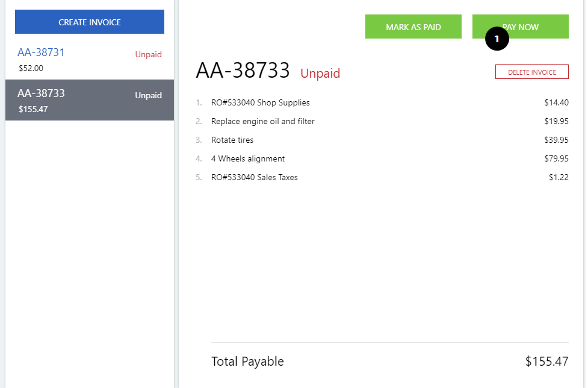Screen dimensions: 588x388
Task: Click Unpaid status of invoice AA-38731
Action: pos(148,54)
